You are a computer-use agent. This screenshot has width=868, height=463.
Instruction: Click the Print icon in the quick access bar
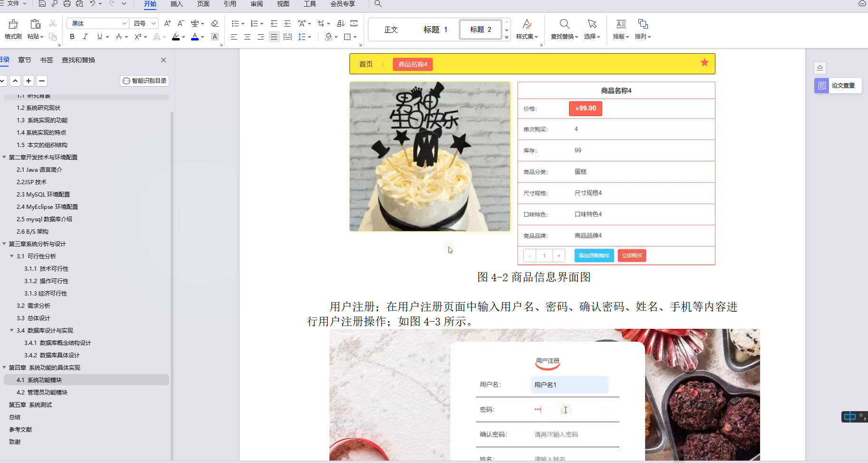pos(67,4)
